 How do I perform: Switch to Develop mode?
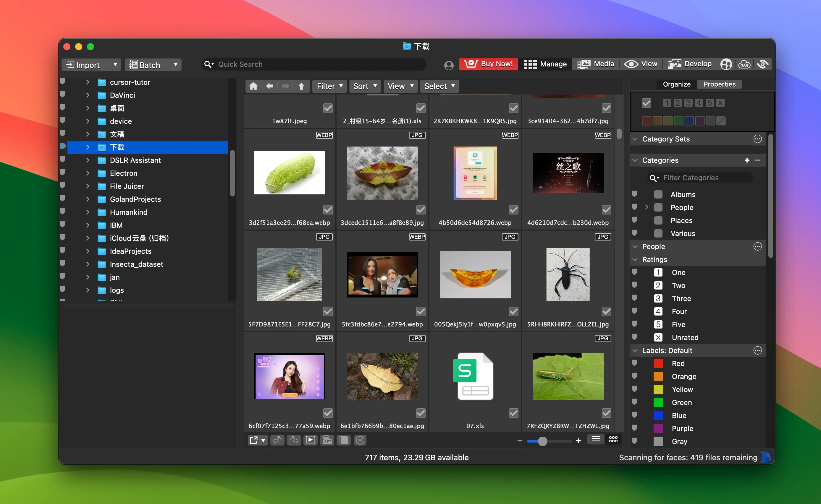pos(689,64)
